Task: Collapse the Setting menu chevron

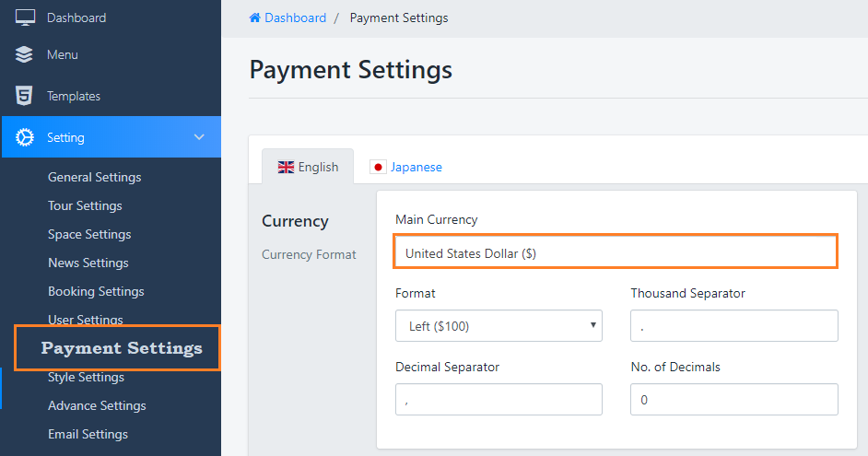Action: 199,137
